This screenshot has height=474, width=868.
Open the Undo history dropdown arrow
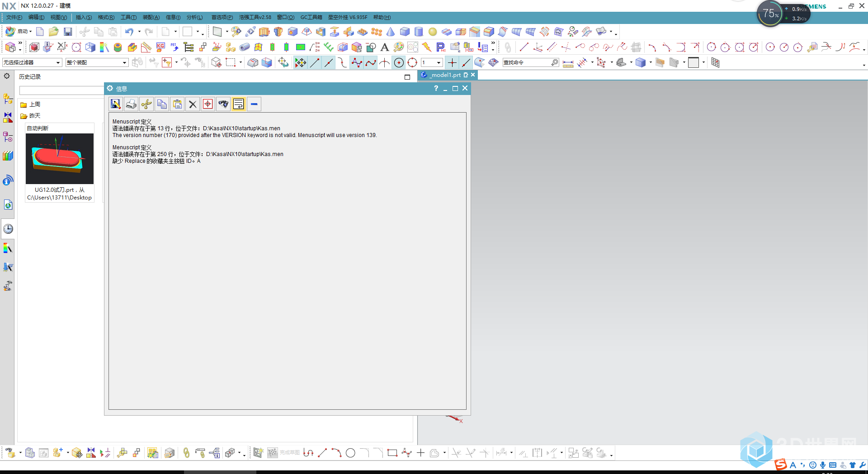pos(139,32)
